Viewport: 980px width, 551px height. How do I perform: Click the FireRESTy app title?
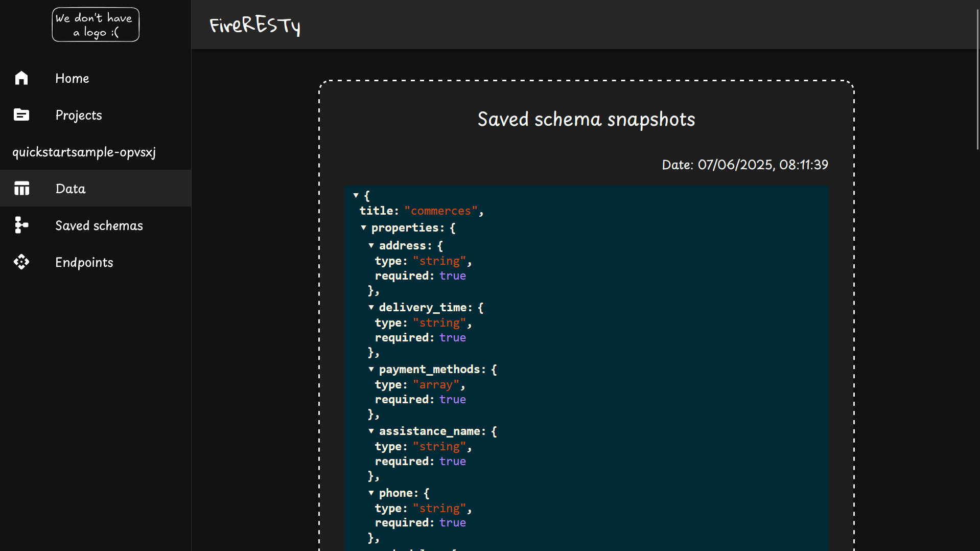(x=254, y=25)
